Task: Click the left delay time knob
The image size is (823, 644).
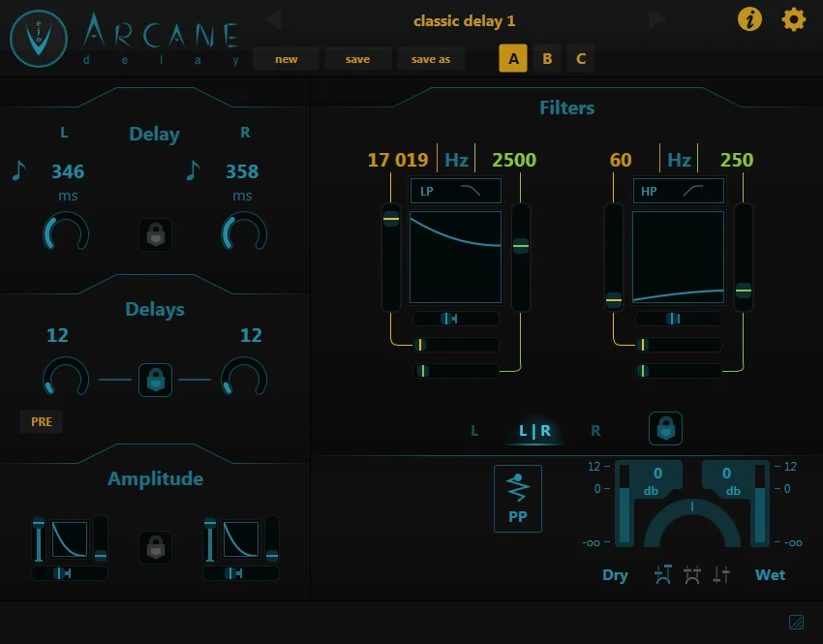Action: pos(66,232)
